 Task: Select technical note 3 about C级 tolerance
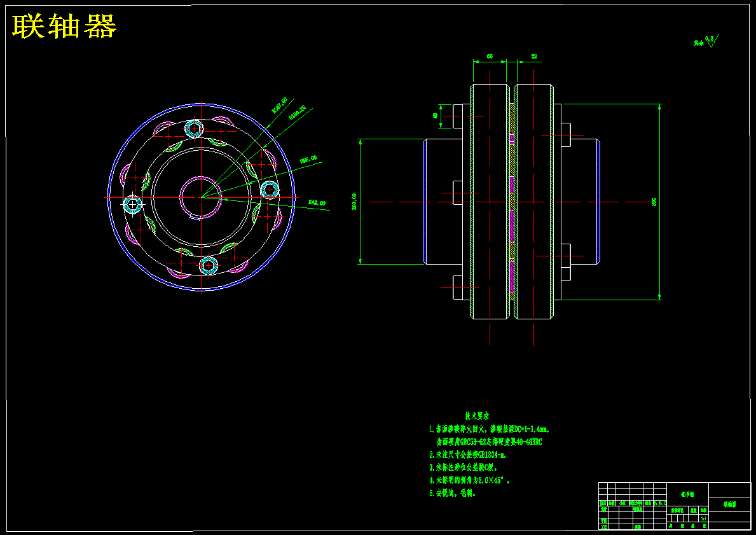click(x=464, y=468)
